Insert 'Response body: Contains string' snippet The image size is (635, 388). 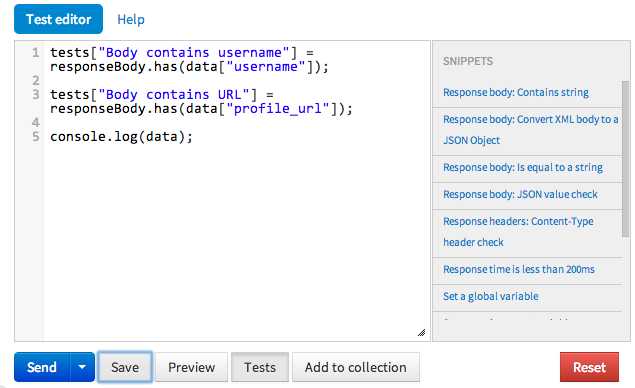click(x=516, y=92)
